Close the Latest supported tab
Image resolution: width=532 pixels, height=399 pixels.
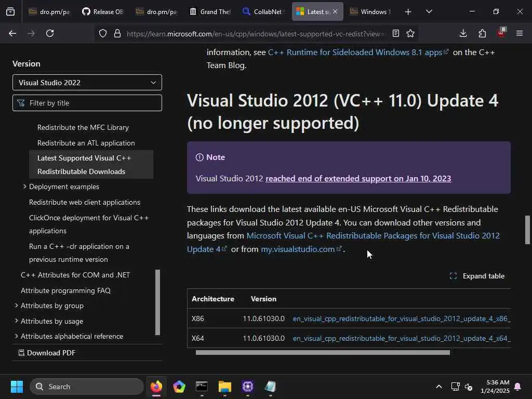335,11
